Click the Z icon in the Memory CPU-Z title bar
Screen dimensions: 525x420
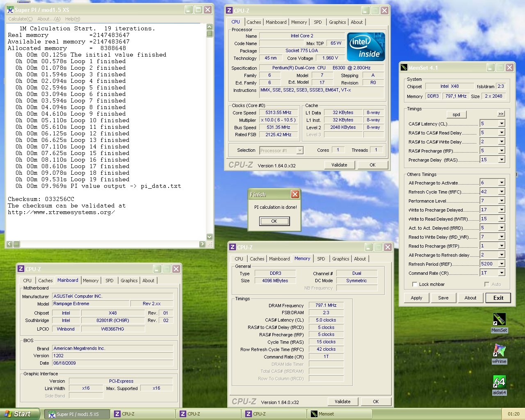tap(233, 247)
